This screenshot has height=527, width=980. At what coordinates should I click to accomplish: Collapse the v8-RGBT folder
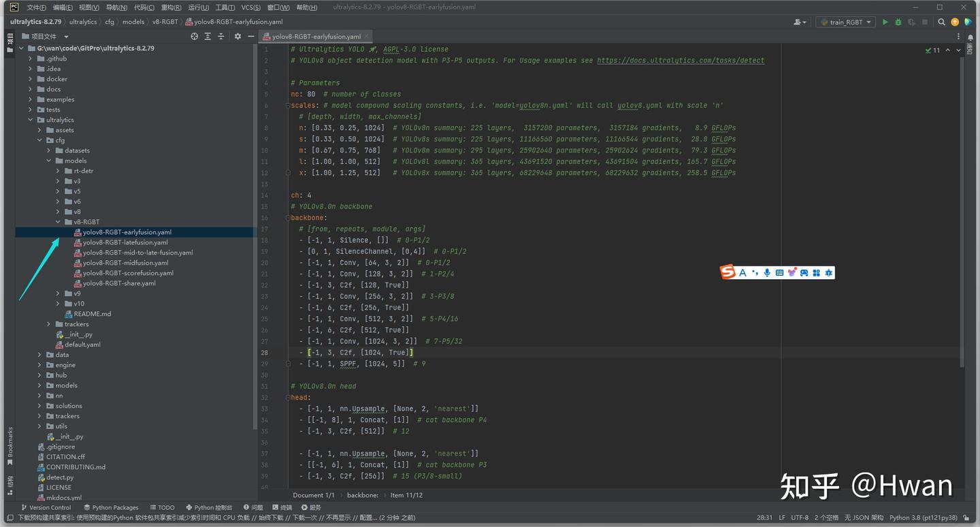coord(59,222)
